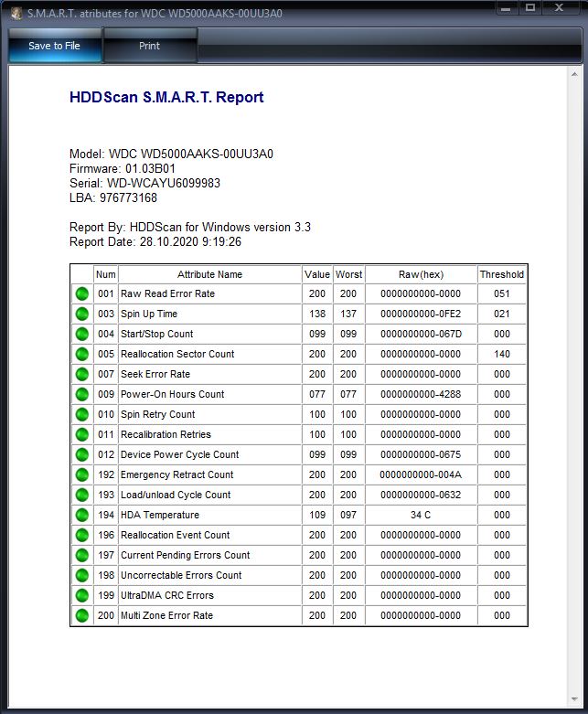Click the UltraDMA CRC Errors attribute name
This screenshot has width=588, height=714.
pyautogui.click(x=167, y=595)
